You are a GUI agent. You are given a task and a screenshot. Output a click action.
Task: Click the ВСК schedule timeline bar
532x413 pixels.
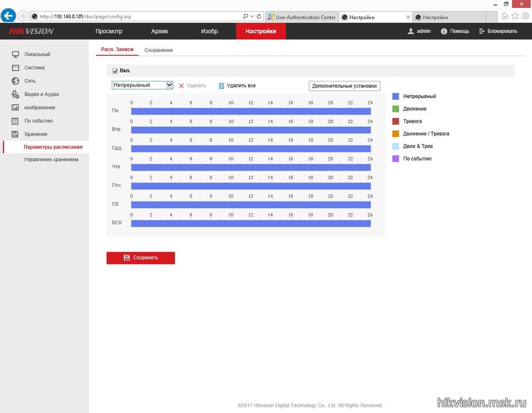coord(251,224)
